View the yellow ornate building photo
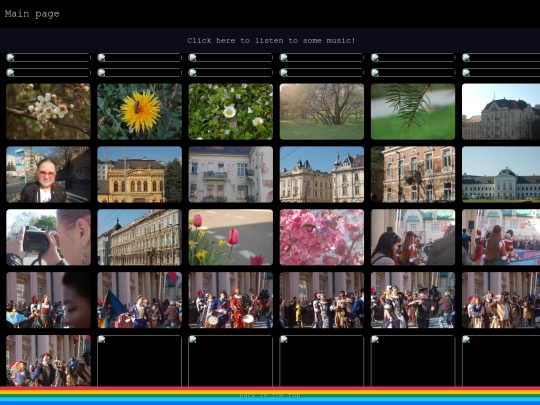 (x=139, y=175)
